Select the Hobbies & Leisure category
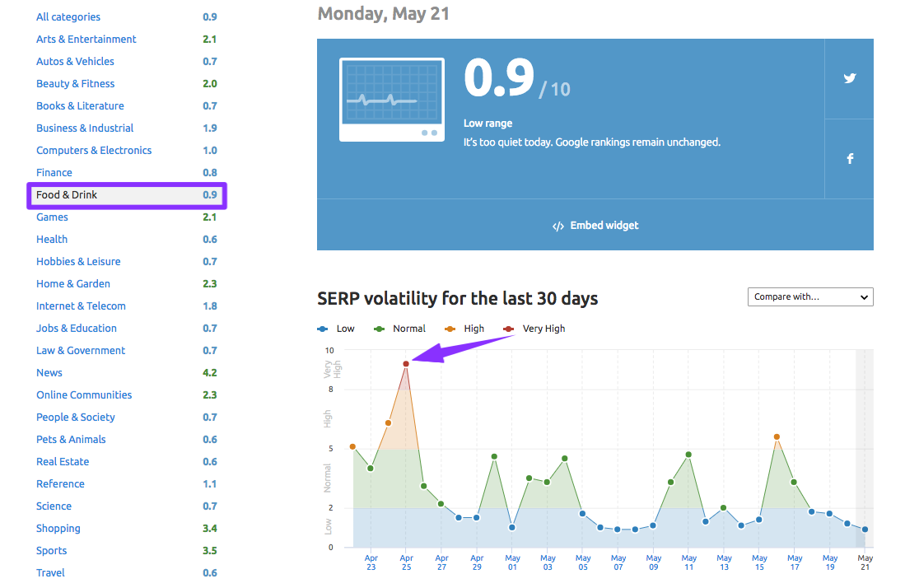This screenshot has width=919, height=588. coord(78,262)
